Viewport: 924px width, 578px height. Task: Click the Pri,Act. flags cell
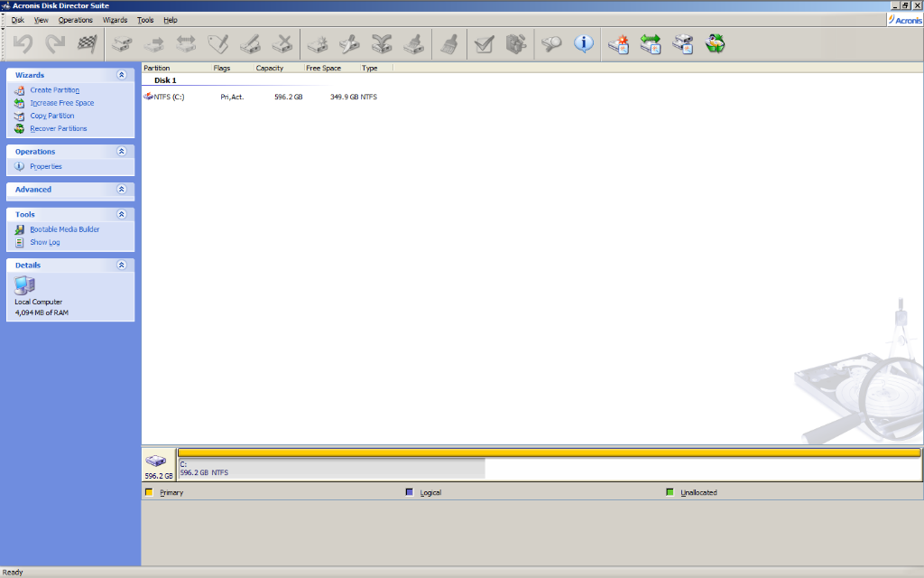232,97
